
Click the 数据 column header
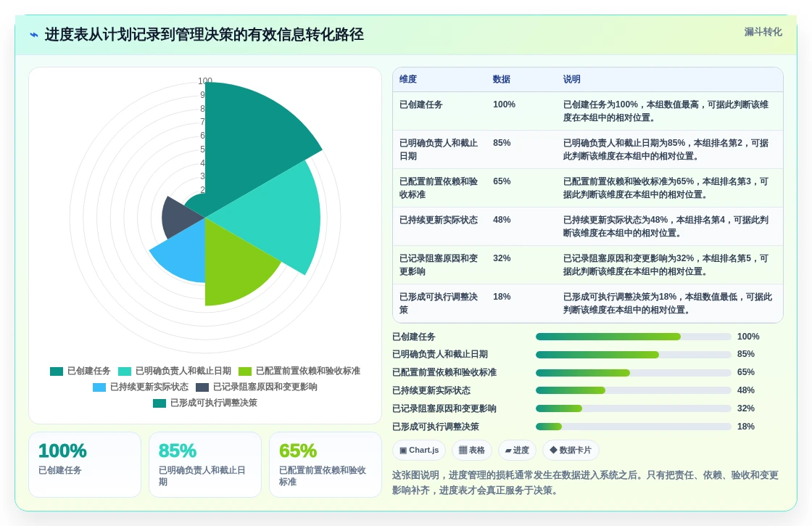501,79
